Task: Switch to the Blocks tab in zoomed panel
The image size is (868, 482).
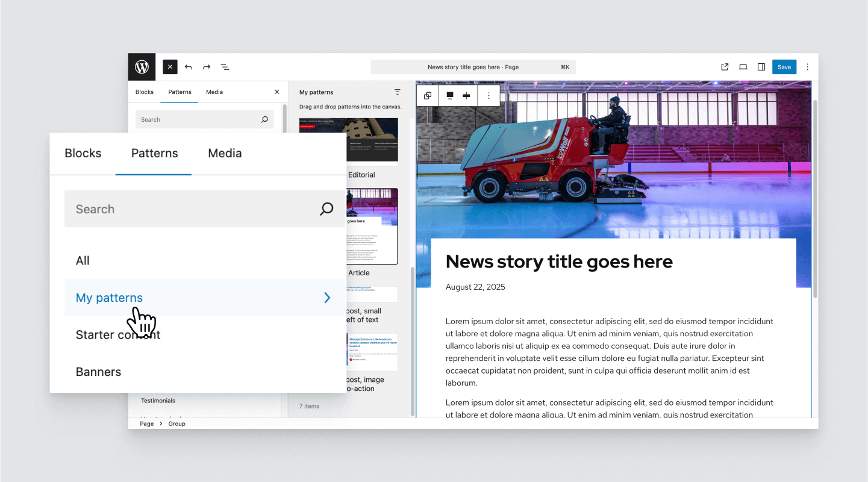Action: (x=83, y=153)
